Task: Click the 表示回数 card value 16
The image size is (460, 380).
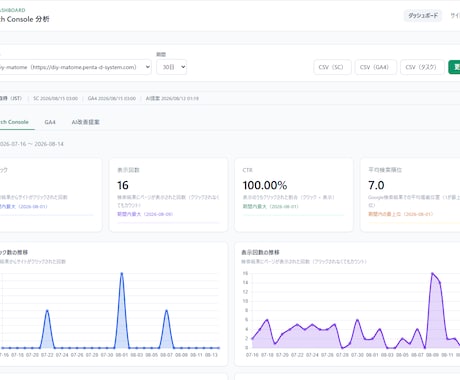Action: click(123, 185)
